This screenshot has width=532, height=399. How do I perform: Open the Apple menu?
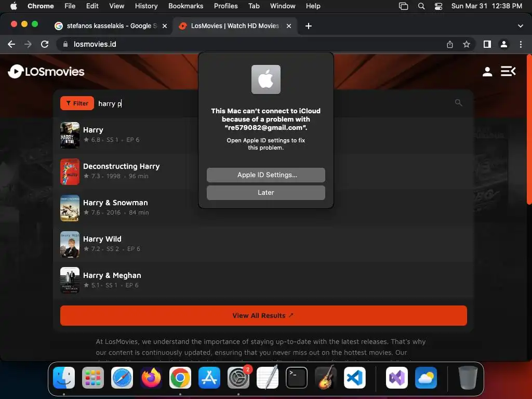point(14,6)
